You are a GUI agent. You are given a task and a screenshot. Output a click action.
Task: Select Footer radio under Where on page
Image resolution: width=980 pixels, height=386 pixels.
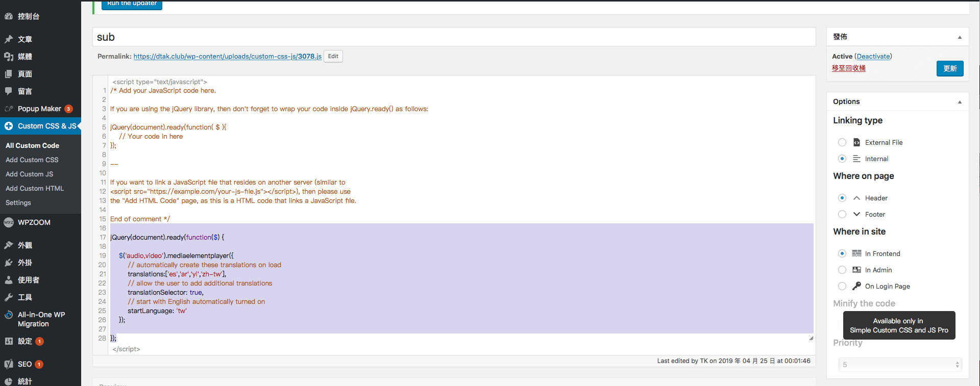click(842, 214)
